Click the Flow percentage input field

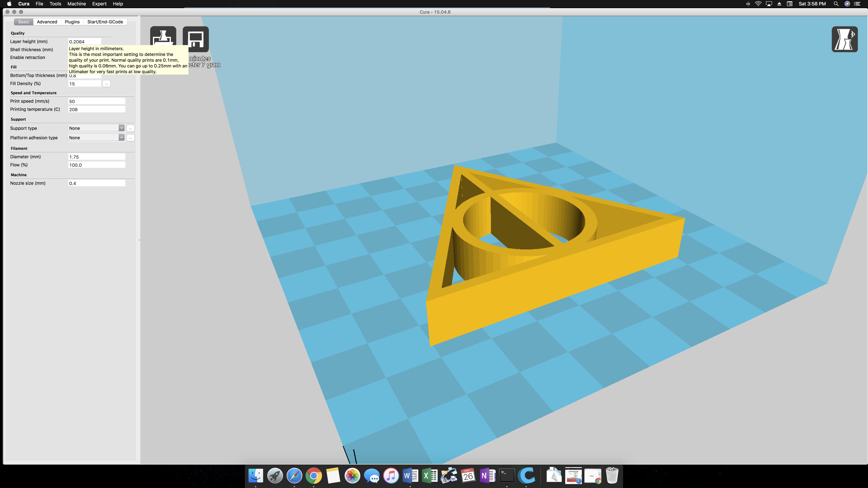point(97,165)
